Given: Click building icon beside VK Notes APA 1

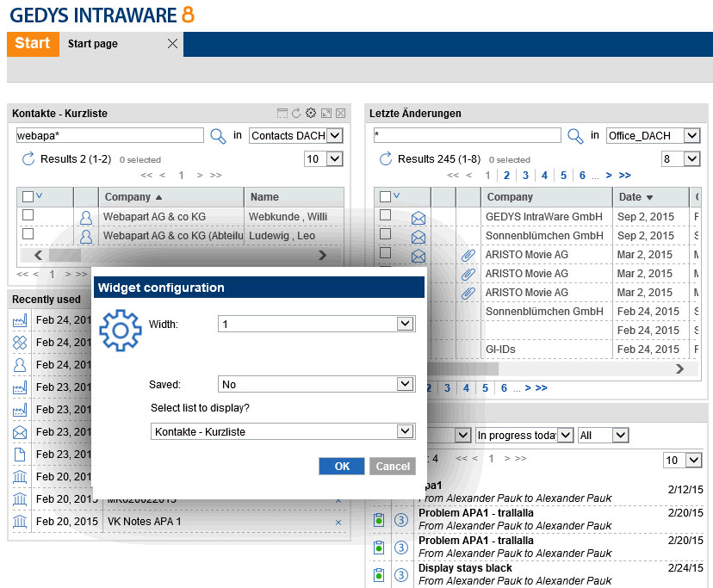Looking at the screenshot, I should 20,521.
